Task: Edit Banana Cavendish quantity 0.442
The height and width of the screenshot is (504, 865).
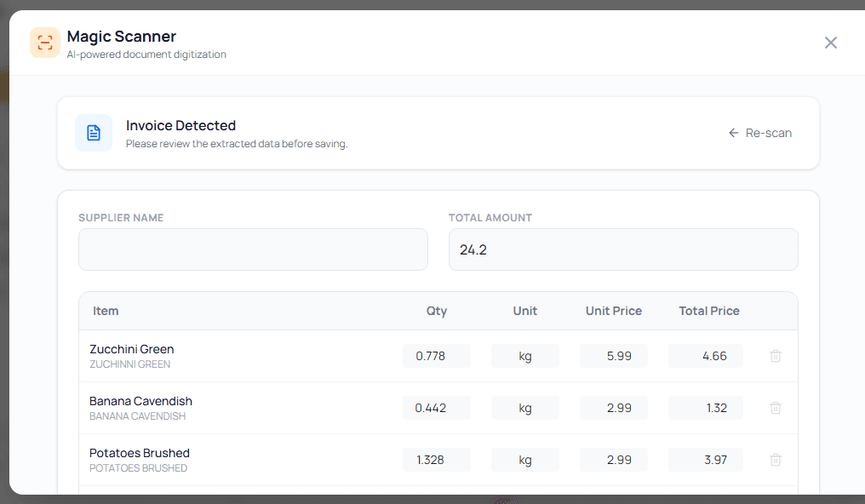Action: (x=436, y=408)
